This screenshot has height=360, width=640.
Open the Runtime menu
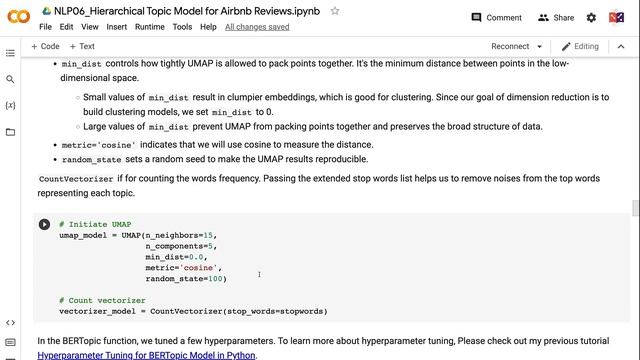150,27
